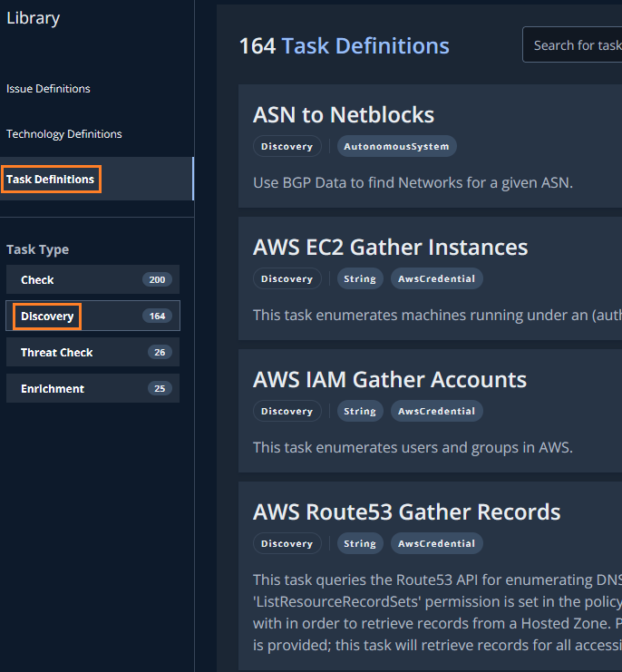Filter tasks by Check type

[92, 279]
